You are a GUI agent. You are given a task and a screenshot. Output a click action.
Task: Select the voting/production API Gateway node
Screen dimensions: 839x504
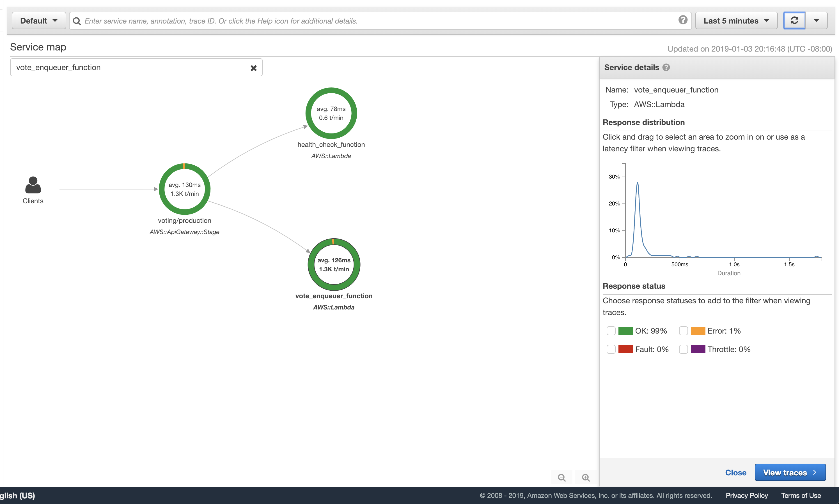click(185, 189)
